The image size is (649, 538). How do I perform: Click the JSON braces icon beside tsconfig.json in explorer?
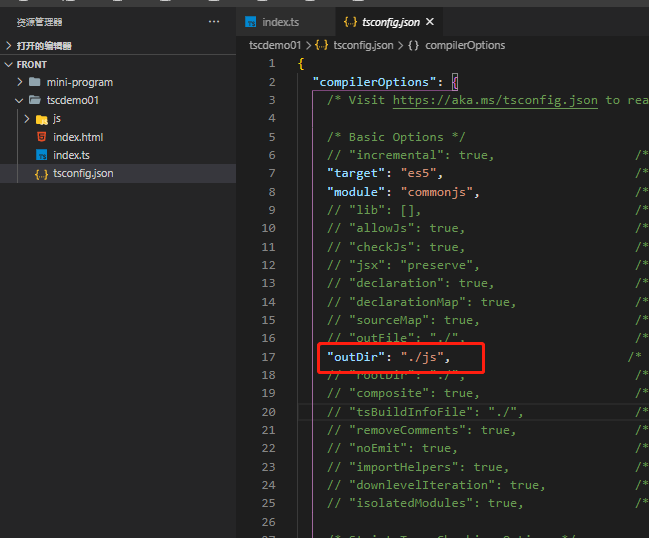pyautogui.click(x=41, y=174)
